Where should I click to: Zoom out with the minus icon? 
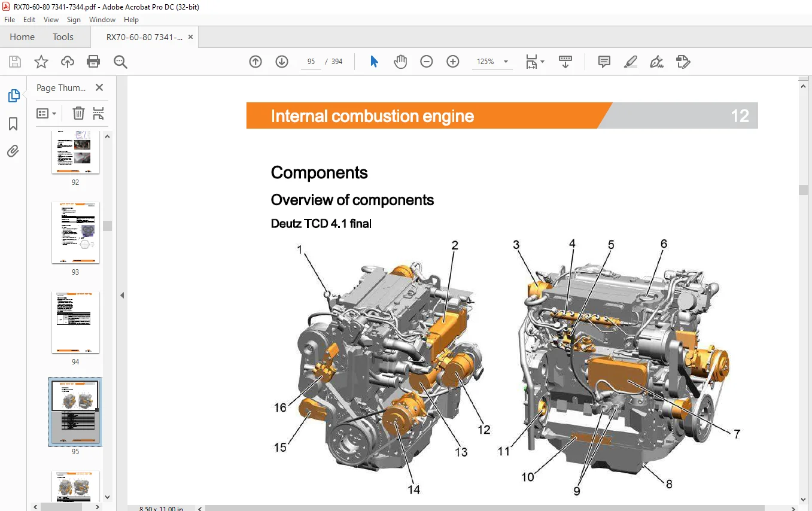point(427,62)
